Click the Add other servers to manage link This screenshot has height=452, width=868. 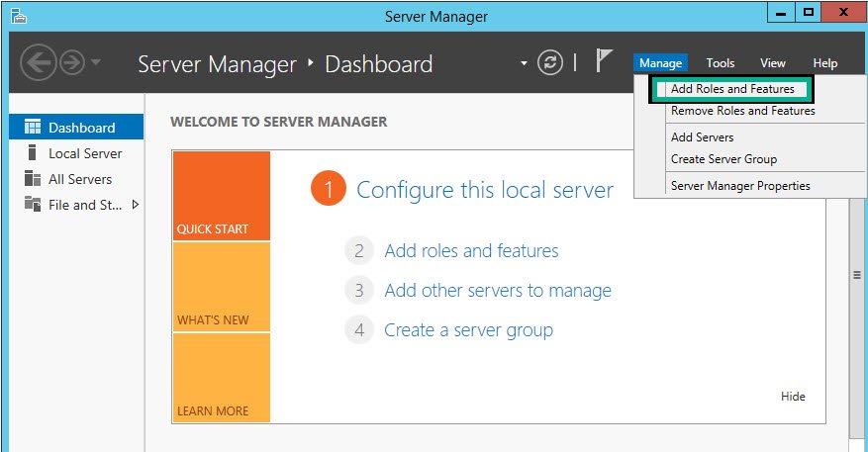pyautogui.click(x=498, y=291)
